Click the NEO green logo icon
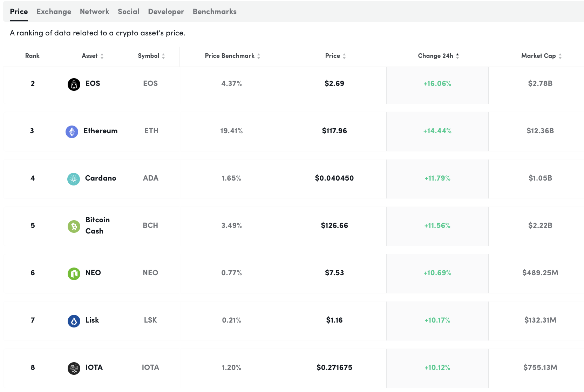This screenshot has width=584, height=392. click(x=74, y=273)
